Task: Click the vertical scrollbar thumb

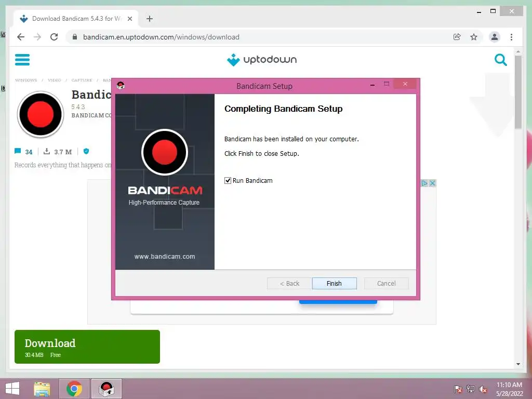Action: (518, 92)
